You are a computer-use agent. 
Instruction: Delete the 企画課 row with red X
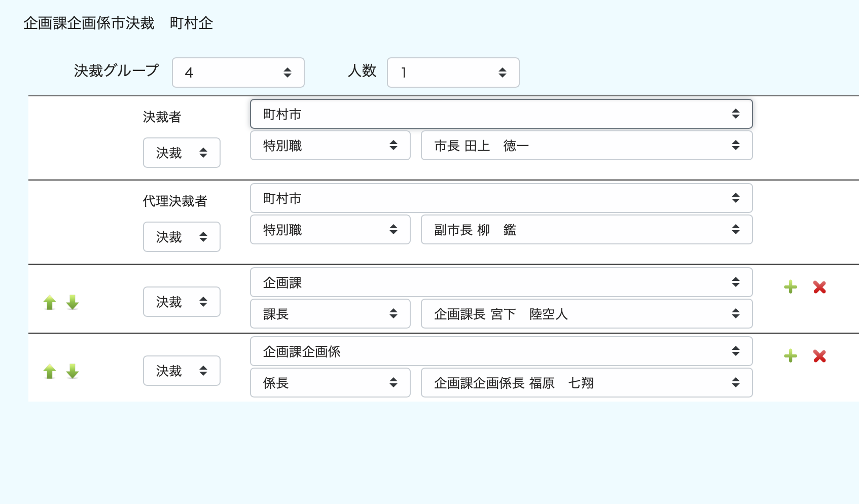coord(819,287)
